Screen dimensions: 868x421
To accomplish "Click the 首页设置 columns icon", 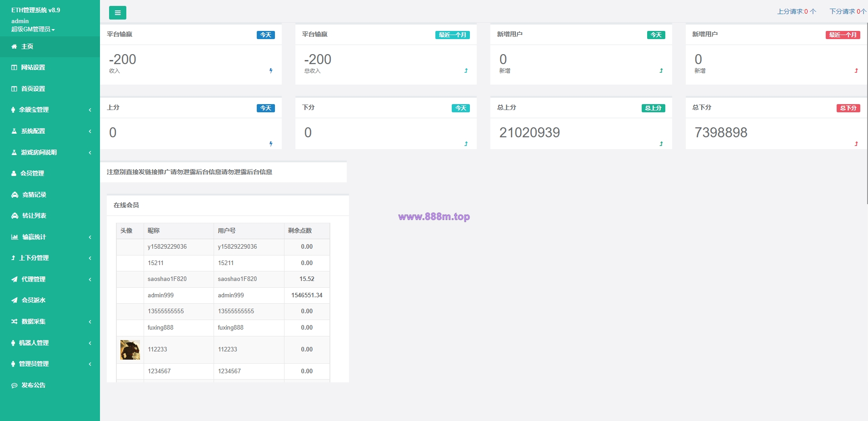I will [x=14, y=89].
